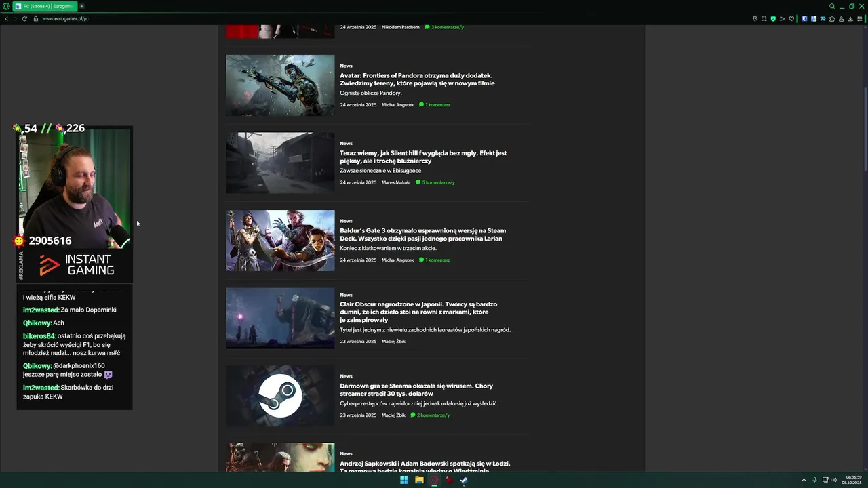Click the player play-arrow toolbar icon
This screenshot has height=488, width=868.
[x=782, y=18]
